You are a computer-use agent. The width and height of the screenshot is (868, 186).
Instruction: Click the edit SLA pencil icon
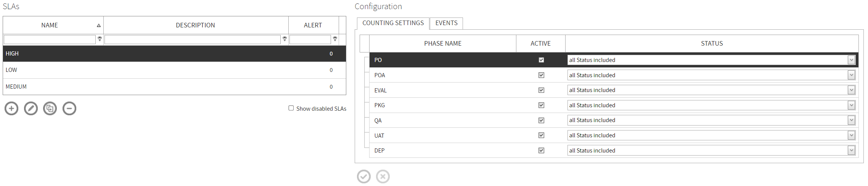pos(31,108)
